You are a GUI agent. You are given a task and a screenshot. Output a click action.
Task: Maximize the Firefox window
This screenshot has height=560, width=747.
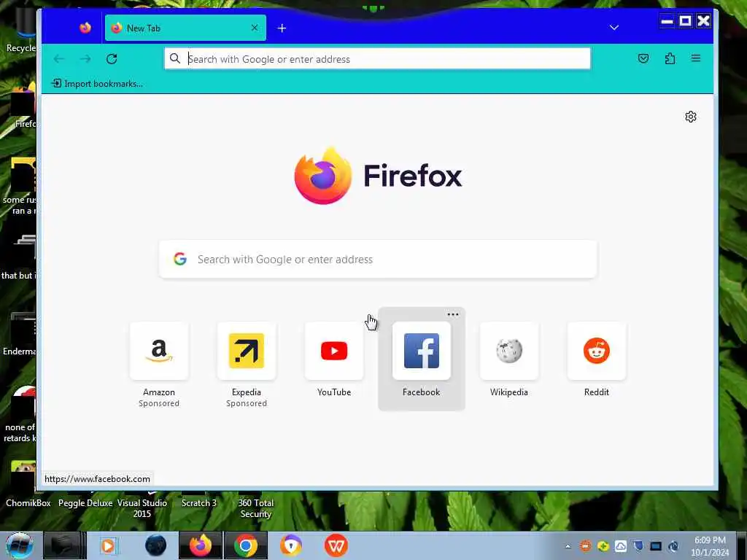point(685,21)
